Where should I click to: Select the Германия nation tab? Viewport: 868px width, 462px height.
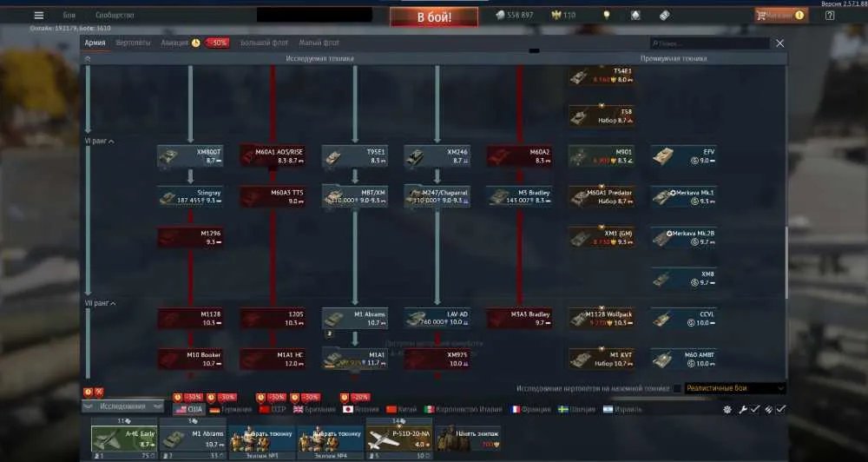230,409
